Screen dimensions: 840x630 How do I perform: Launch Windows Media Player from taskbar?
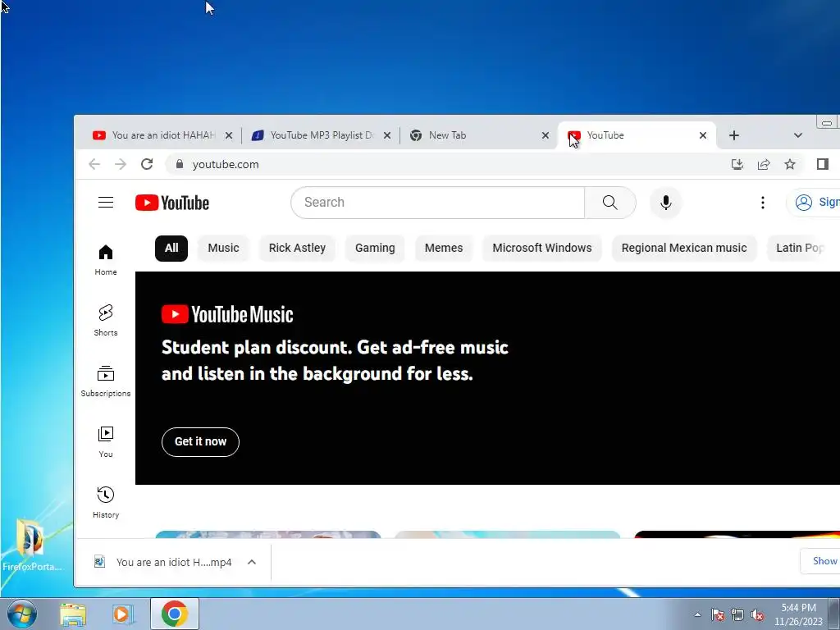123,614
